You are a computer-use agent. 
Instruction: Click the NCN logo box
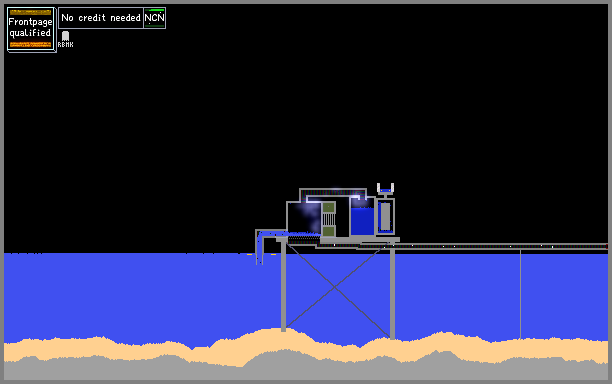(155, 18)
